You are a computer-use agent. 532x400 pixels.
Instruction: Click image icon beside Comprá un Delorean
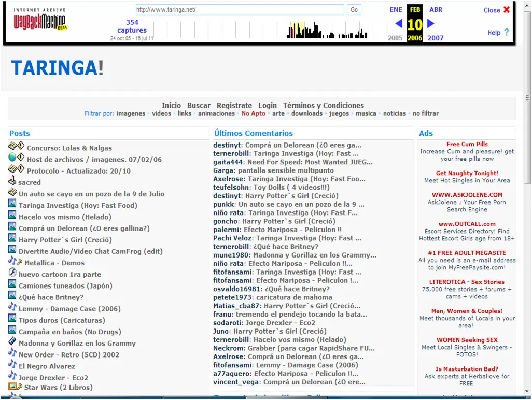tap(12, 226)
